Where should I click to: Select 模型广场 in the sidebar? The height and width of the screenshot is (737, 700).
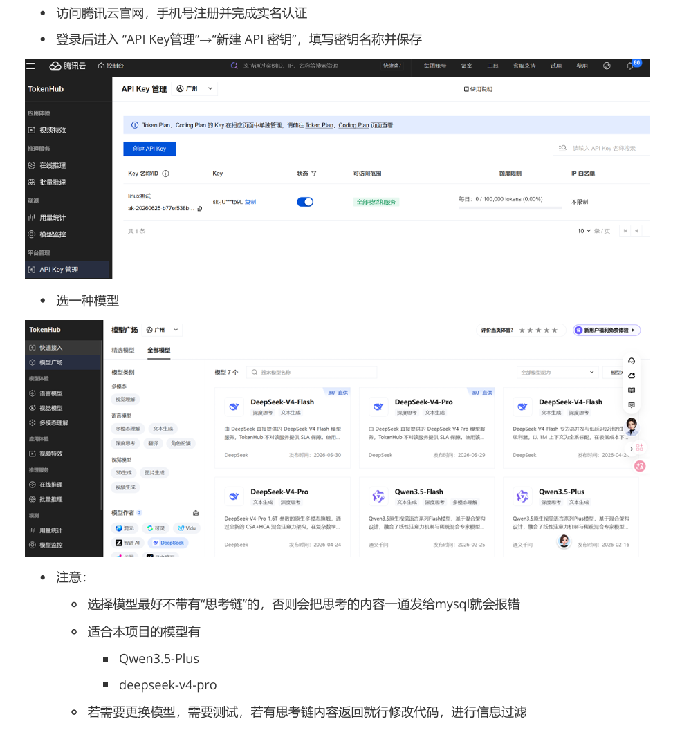click(x=63, y=362)
